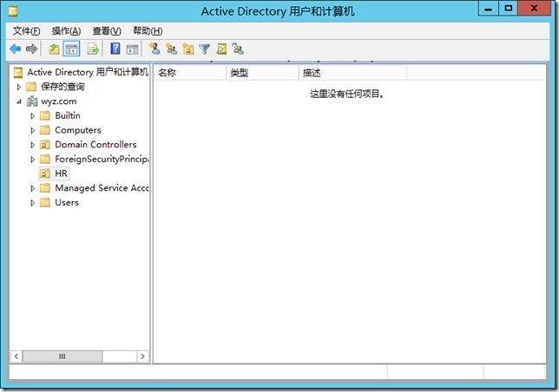Expand the Managed Service Accounts node

32,188
